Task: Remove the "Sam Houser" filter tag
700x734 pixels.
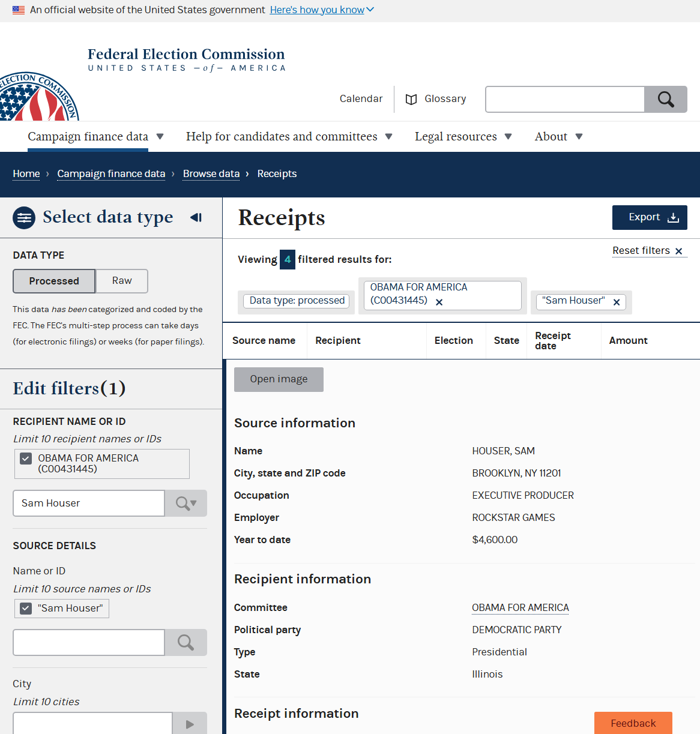Action: (x=617, y=302)
